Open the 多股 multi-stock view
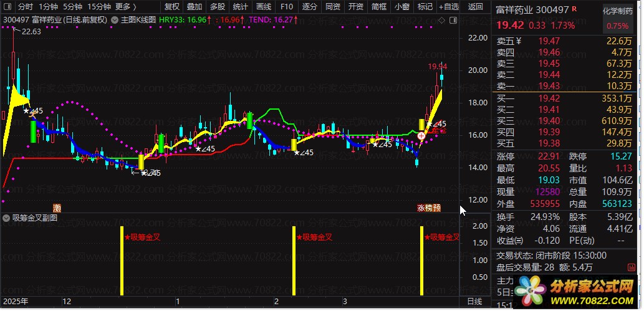The height and width of the screenshot is (311, 644). [x=218, y=7]
